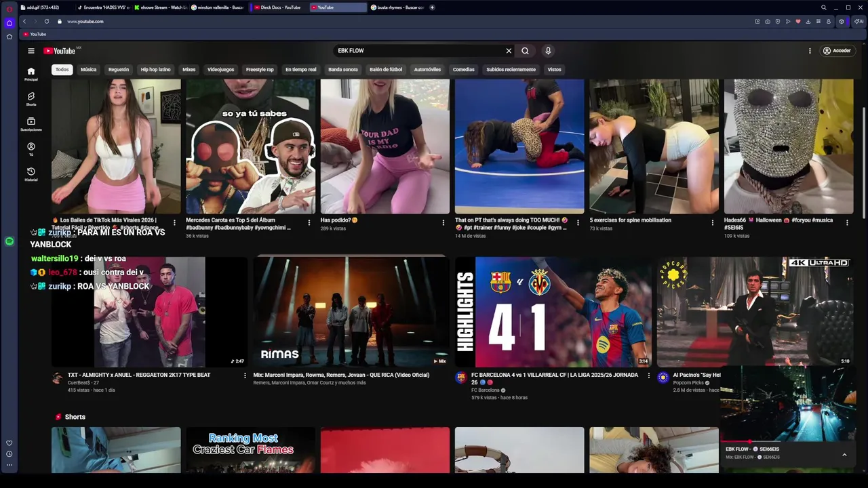The image size is (868, 488).
Task: Go to Principal home in sidebar
Action: pos(31,74)
